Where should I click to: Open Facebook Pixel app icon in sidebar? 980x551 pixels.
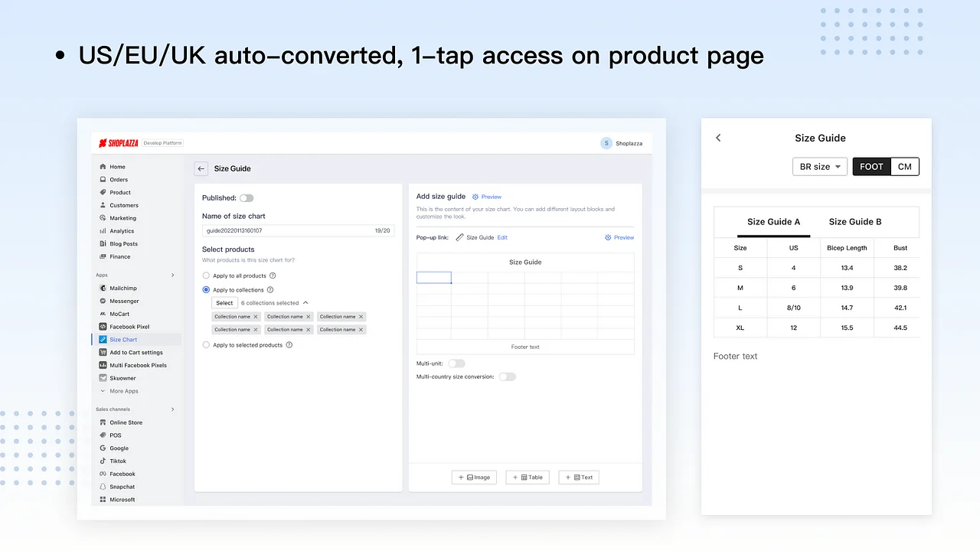pyautogui.click(x=103, y=327)
